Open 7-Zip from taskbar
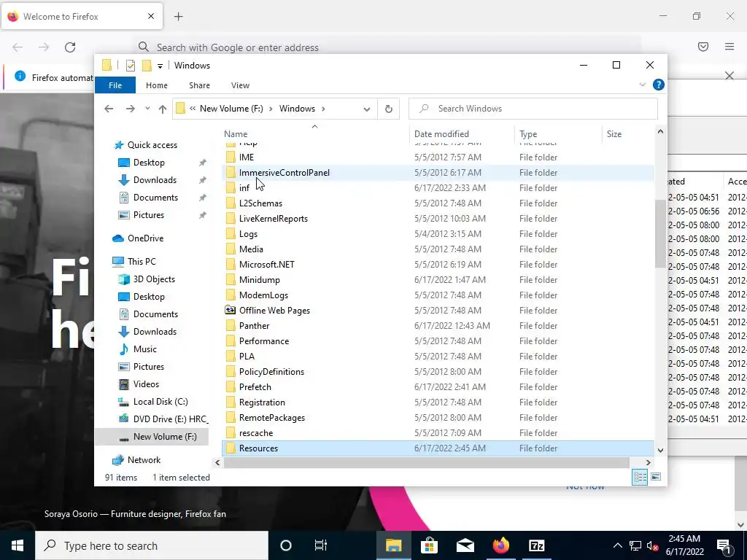747x560 pixels. 536,545
